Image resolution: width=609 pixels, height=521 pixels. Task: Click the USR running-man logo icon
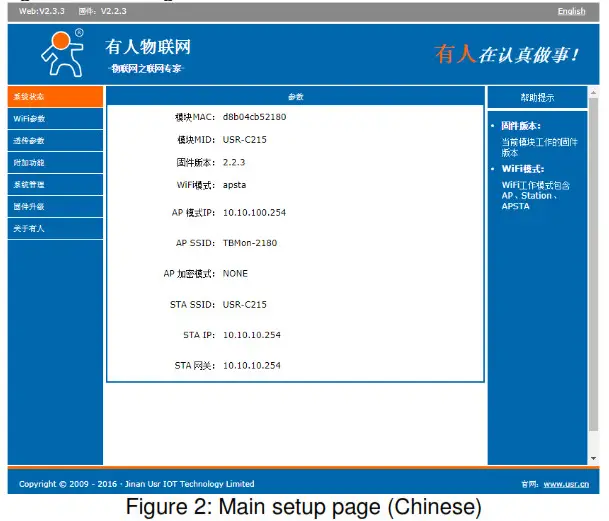(x=63, y=53)
